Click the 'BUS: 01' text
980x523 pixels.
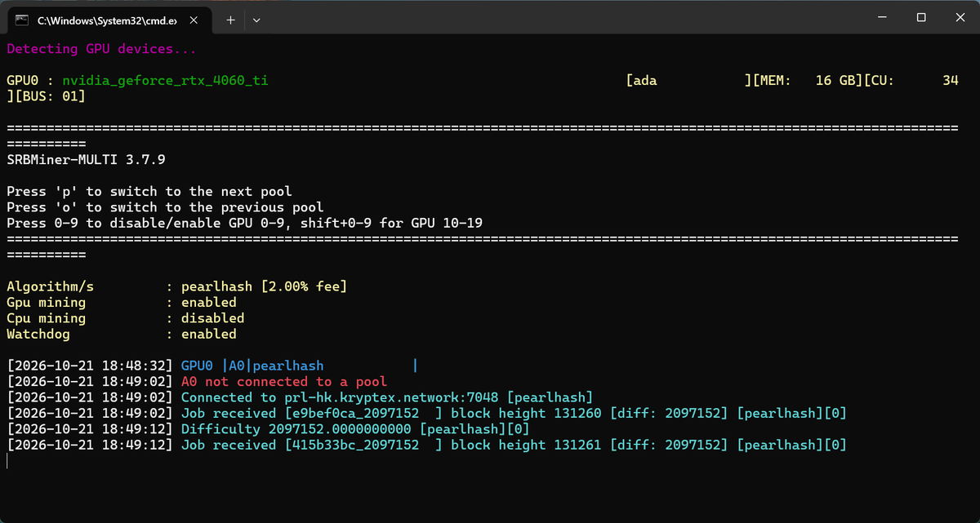[49, 97]
